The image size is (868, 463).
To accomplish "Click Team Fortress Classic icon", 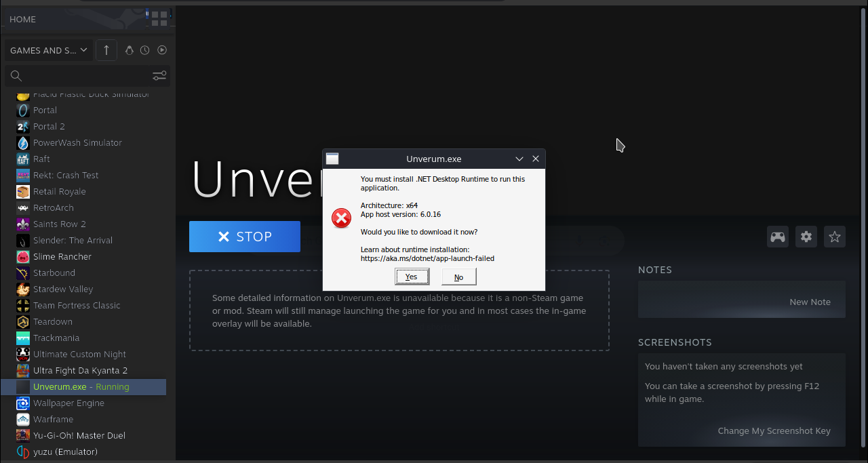I will click(x=23, y=305).
